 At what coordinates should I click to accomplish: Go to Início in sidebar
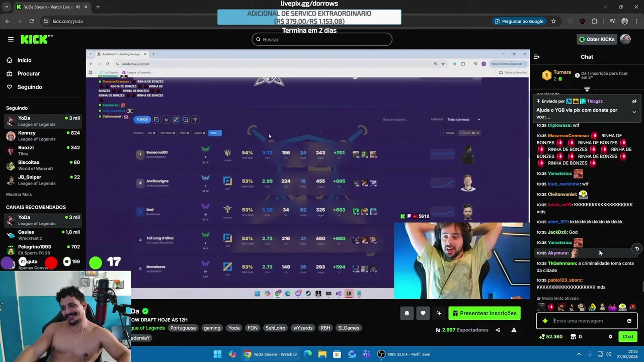coord(19,60)
